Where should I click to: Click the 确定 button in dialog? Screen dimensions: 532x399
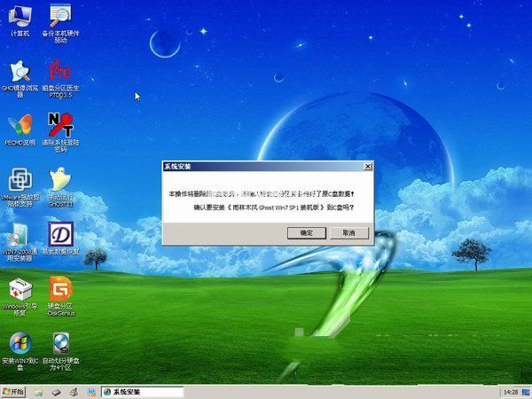tap(307, 233)
